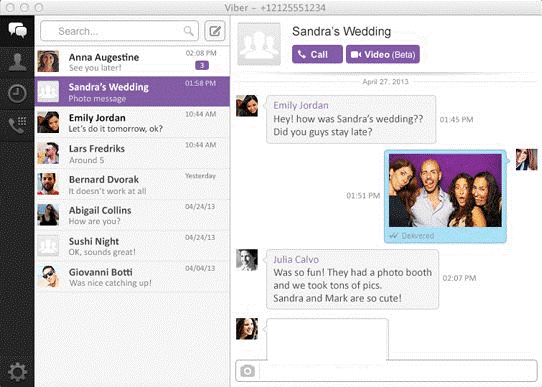Open the Sushi Night group chat

132,246
